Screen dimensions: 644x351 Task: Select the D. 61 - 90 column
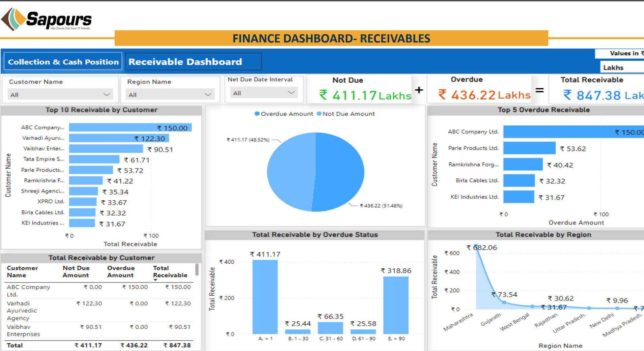(363, 331)
